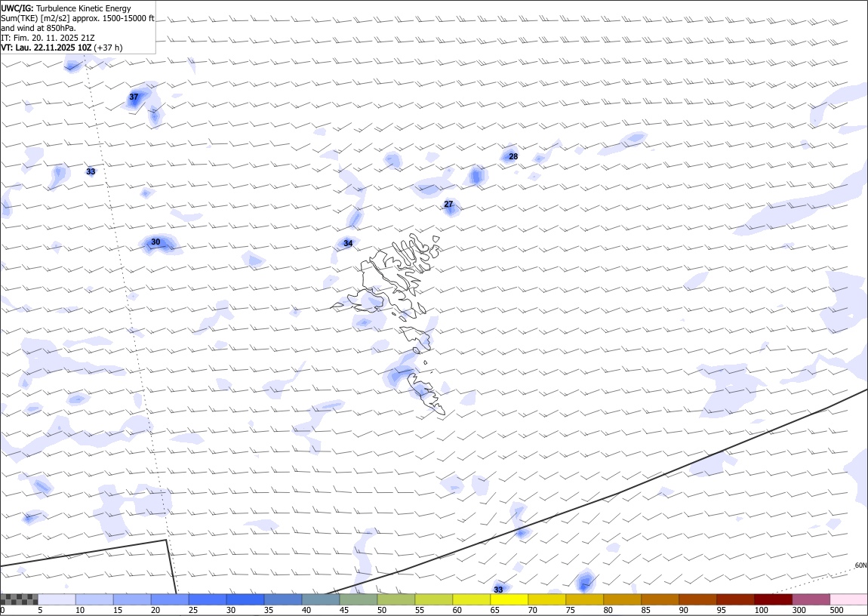This screenshot has width=868, height=616.
Task: Click the 40–45 grey-blue legend swatch
Action: point(321,599)
